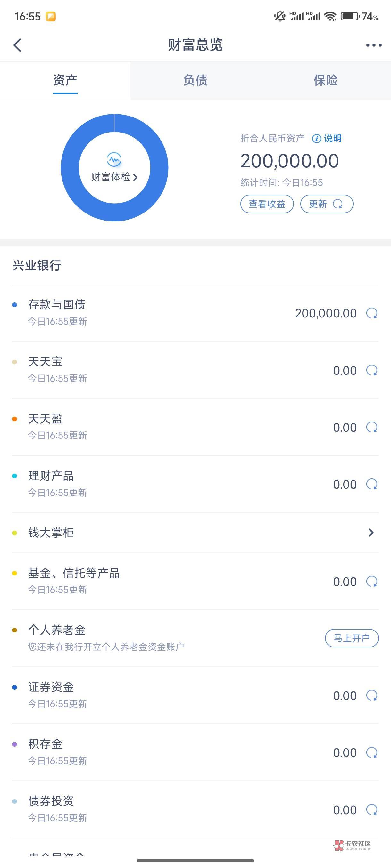Tap the 更新 button

coord(327,204)
